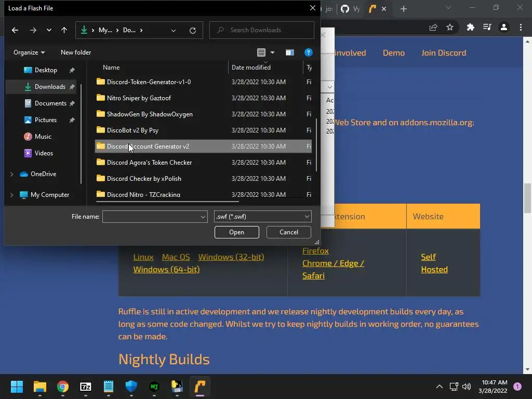Expand the My Computer tree node

(11, 195)
